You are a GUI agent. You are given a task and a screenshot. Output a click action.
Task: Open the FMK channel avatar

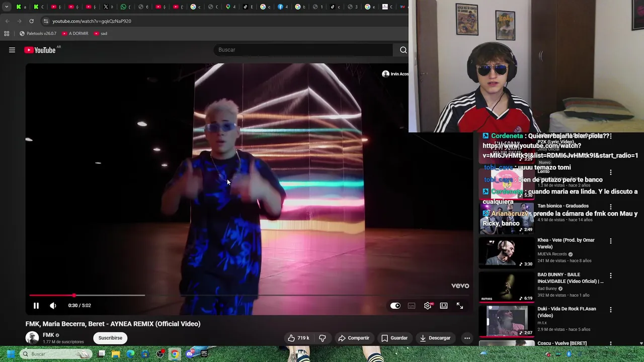coord(32,338)
